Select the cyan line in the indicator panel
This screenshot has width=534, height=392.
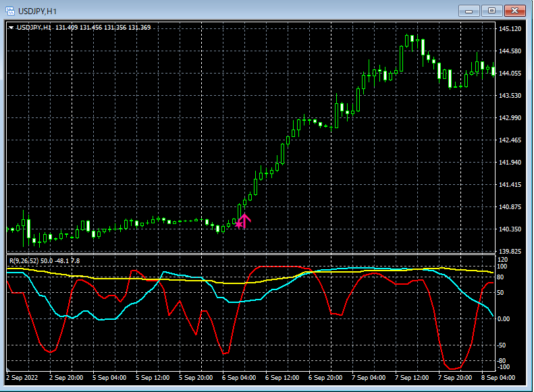click(101, 319)
